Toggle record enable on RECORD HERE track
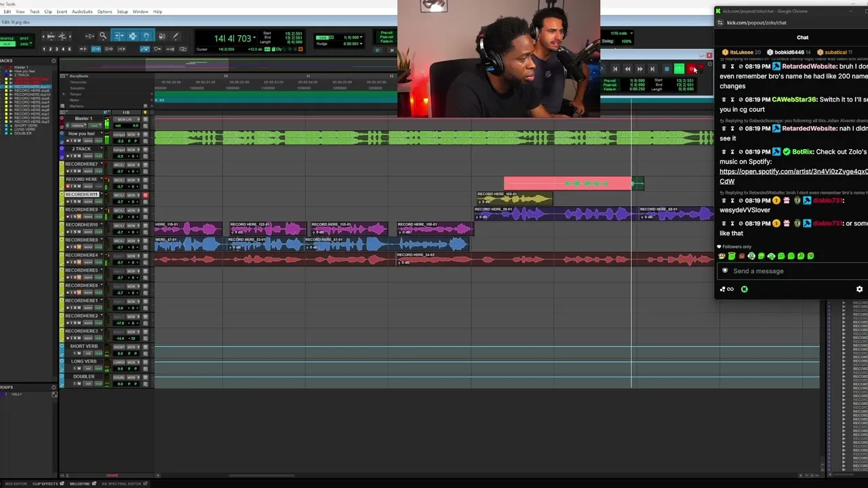This screenshot has height=488, width=868. pyautogui.click(x=68, y=186)
